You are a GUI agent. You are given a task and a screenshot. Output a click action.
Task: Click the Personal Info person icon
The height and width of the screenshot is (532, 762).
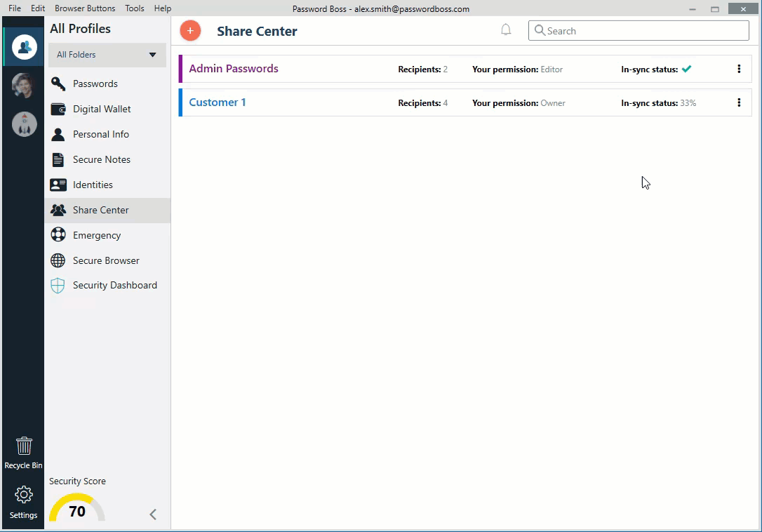coord(58,134)
